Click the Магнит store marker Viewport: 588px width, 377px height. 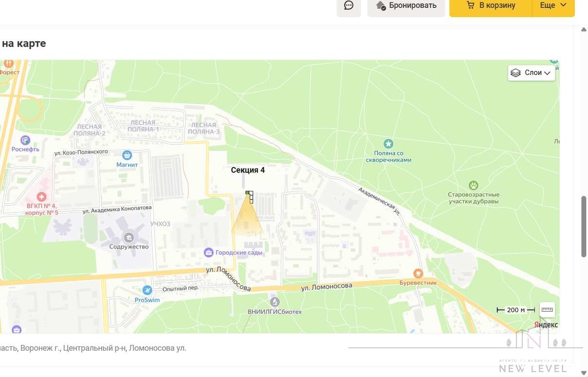(x=127, y=155)
